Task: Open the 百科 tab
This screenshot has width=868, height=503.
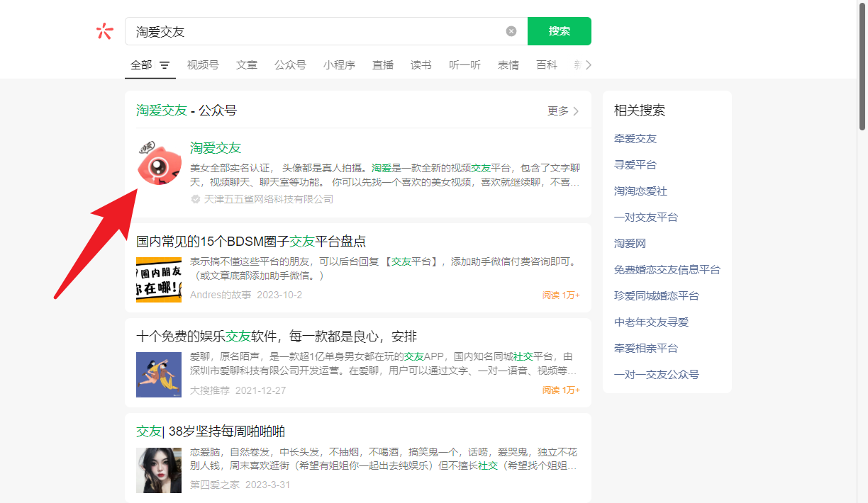Action: (x=547, y=64)
